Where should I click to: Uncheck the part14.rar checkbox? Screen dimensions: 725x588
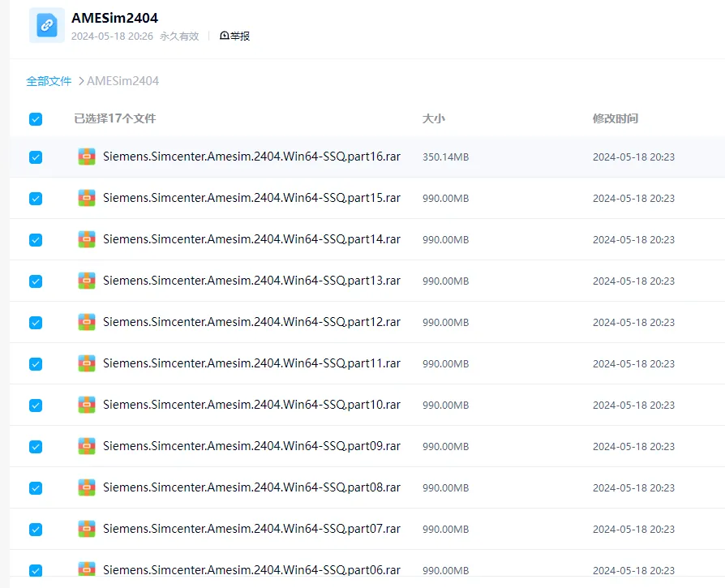coord(36,240)
